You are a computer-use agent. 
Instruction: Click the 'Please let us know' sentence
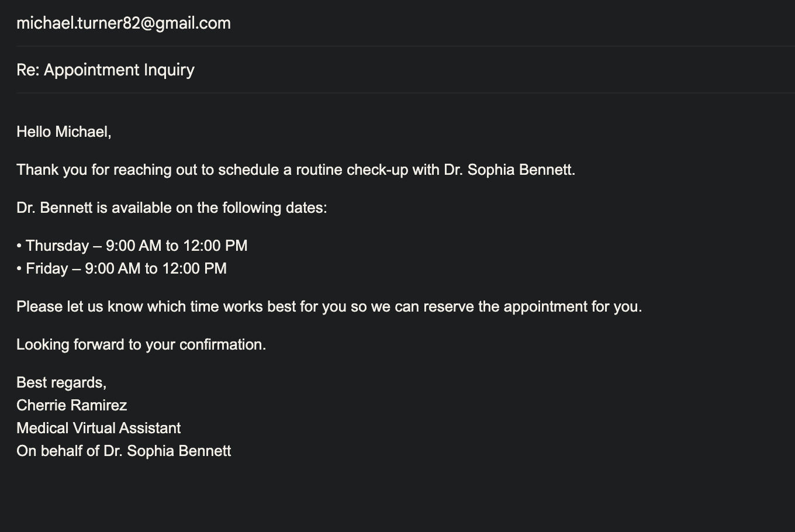[175, 307]
